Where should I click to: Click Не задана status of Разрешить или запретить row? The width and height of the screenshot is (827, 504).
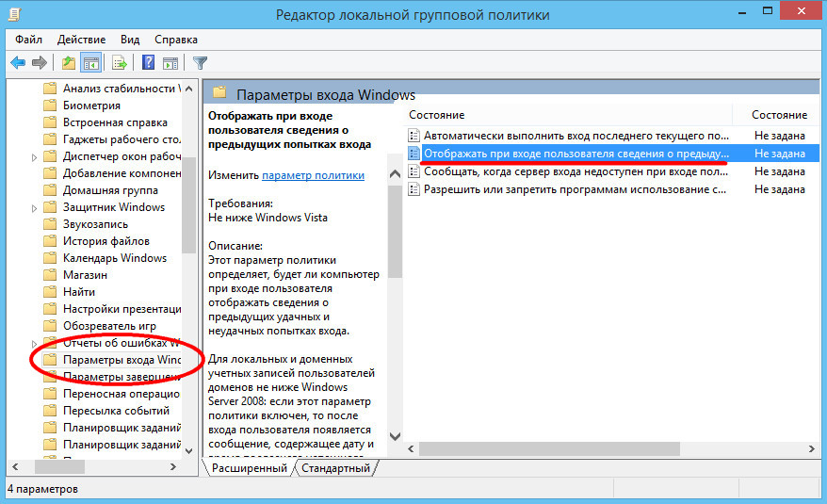pos(780,189)
